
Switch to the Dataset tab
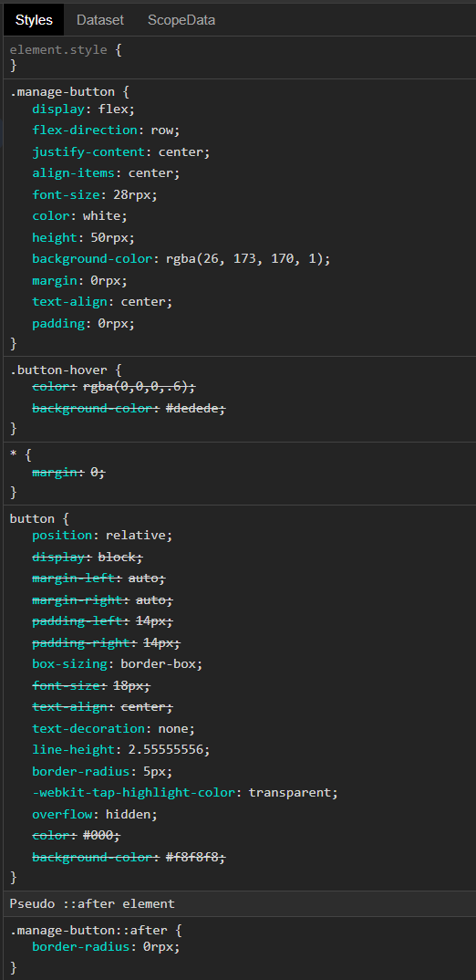tap(100, 20)
